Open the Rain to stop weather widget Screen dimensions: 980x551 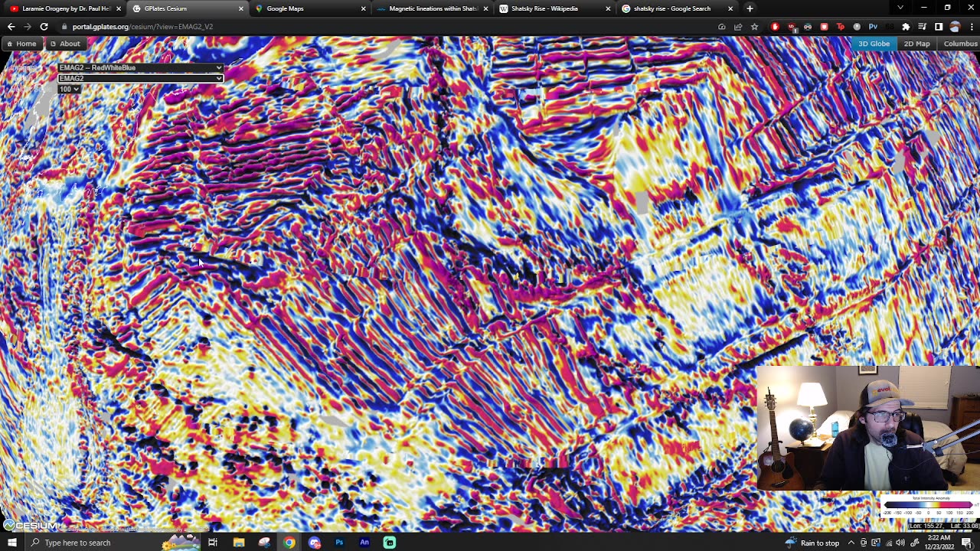point(812,543)
